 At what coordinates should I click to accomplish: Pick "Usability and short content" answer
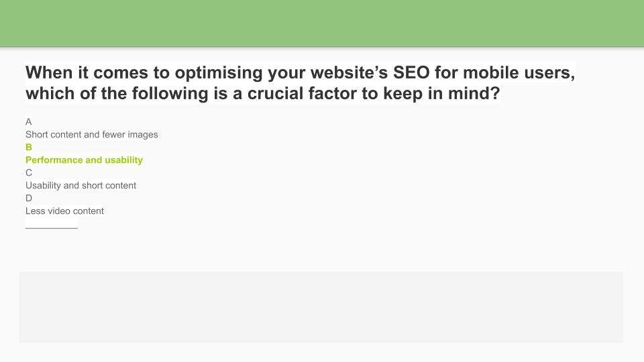click(x=80, y=186)
